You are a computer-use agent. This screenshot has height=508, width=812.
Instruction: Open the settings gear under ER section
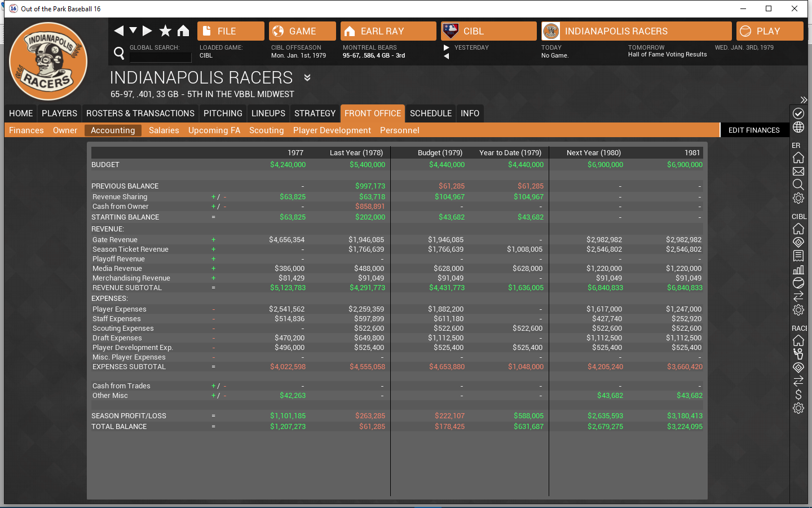point(798,198)
